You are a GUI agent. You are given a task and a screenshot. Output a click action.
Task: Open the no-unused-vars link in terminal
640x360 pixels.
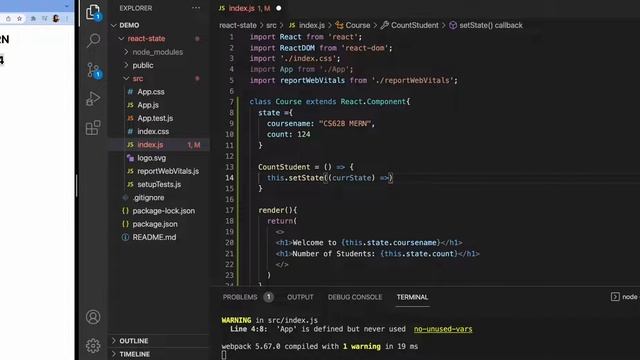point(443,329)
